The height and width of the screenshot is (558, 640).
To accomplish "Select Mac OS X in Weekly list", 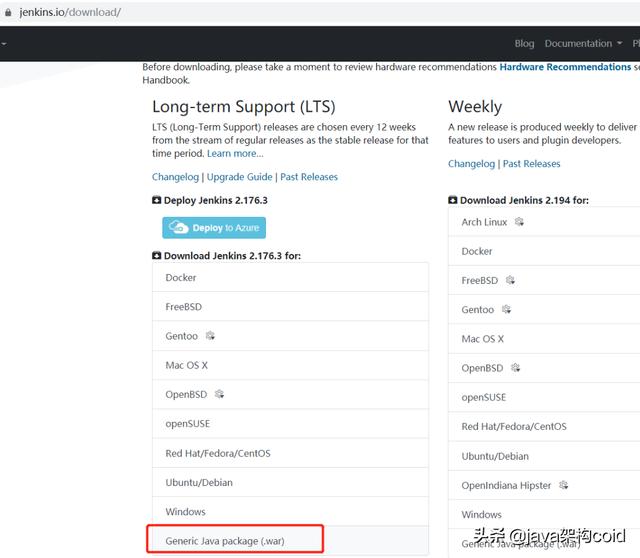I will coord(544,339).
